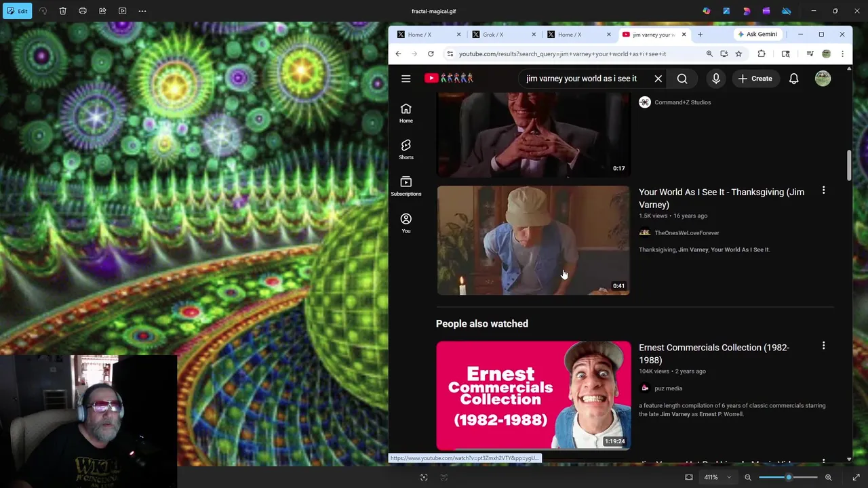This screenshot has width=868, height=488.
Task: Open the Chrome three-dot menu
Action: (x=842, y=54)
